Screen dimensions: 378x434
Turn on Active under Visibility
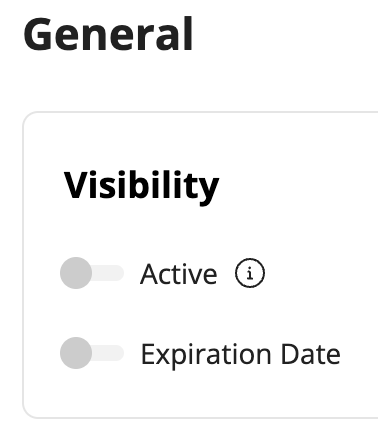click(92, 273)
